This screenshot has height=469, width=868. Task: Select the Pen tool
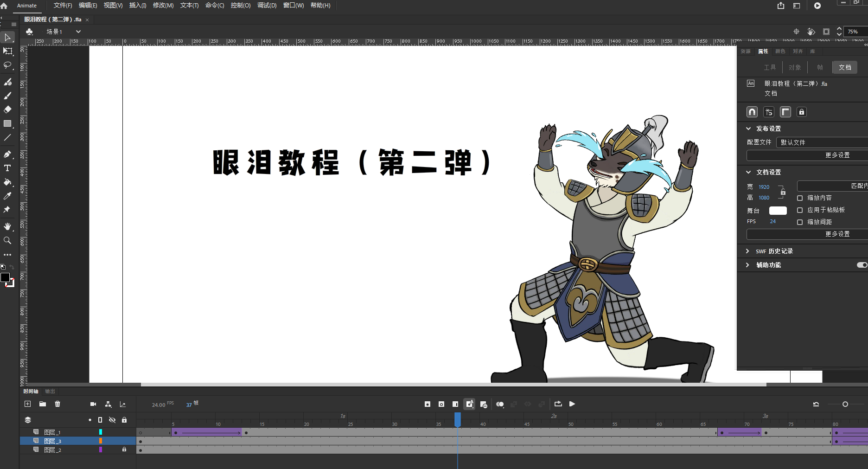(x=7, y=154)
